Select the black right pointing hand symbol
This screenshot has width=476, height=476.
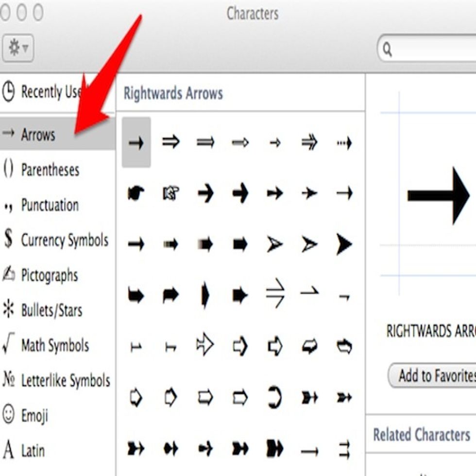[x=136, y=194]
